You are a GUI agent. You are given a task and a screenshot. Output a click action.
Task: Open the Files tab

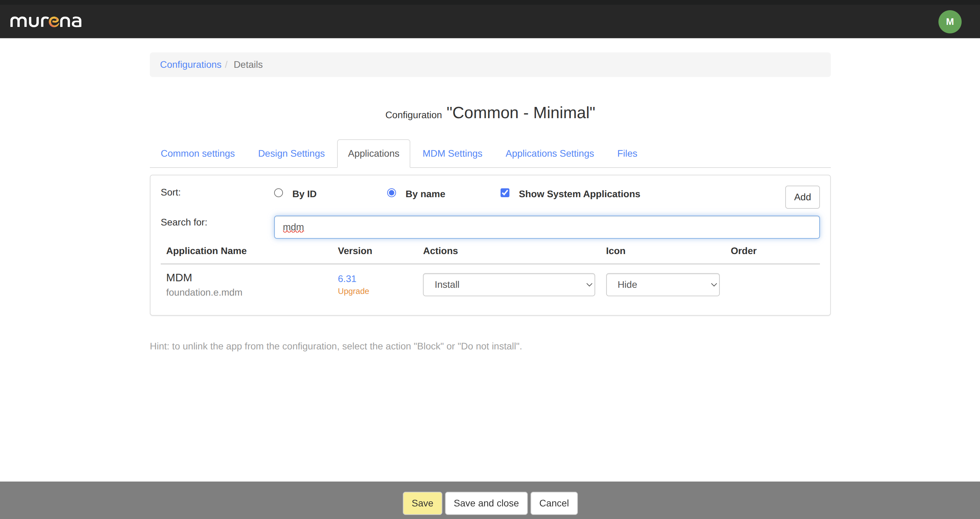[x=627, y=153]
